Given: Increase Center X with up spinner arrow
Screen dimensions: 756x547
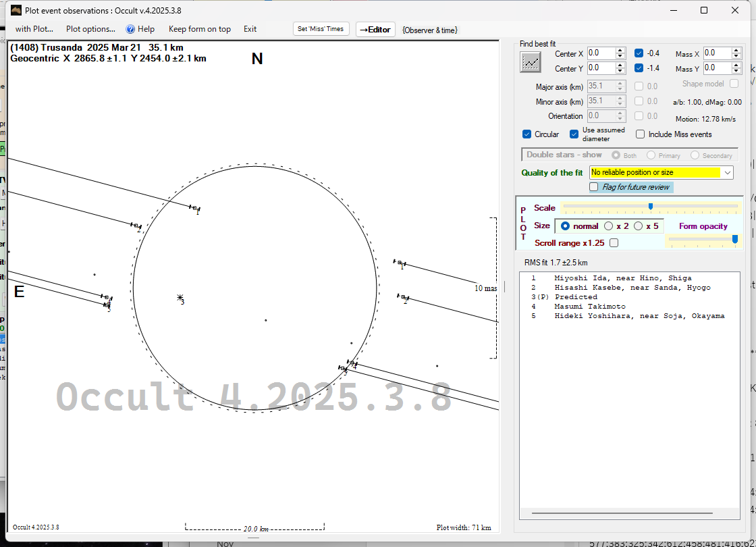Looking at the screenshot, I should (620, 50).
